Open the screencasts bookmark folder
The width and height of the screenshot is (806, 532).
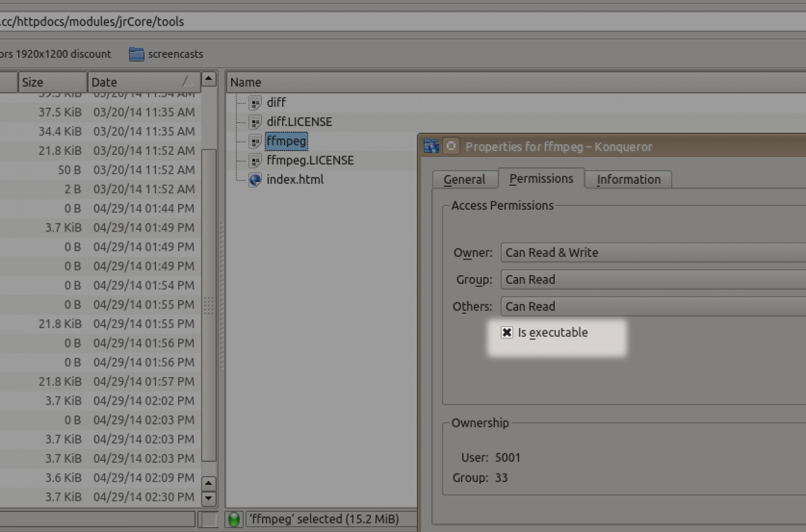coord(166,54)
